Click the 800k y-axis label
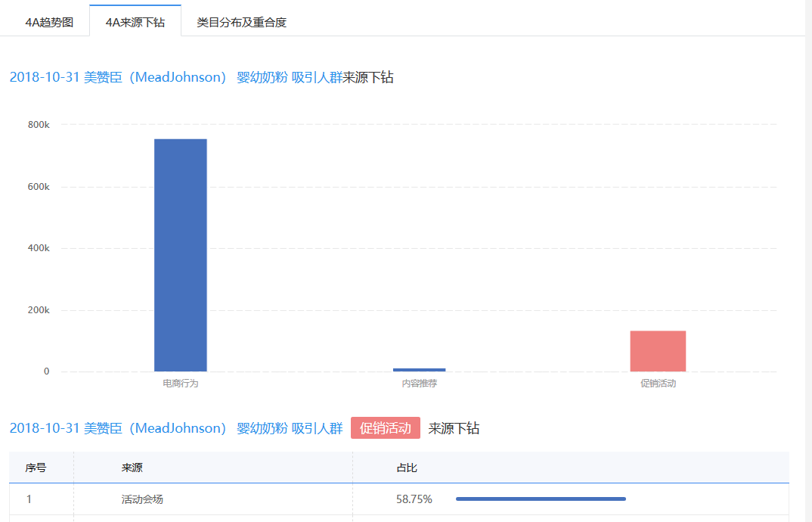 [x=39, y=125]
